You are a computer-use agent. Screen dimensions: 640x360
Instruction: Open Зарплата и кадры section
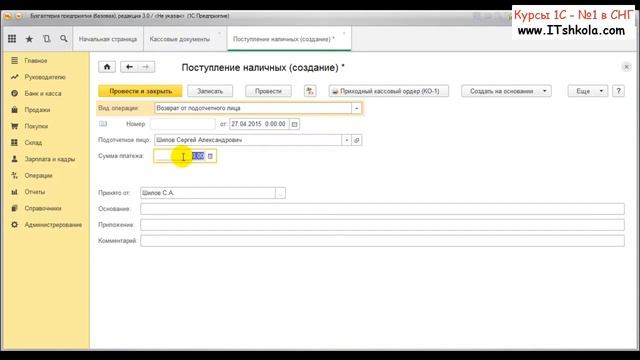tap(50, 159)
